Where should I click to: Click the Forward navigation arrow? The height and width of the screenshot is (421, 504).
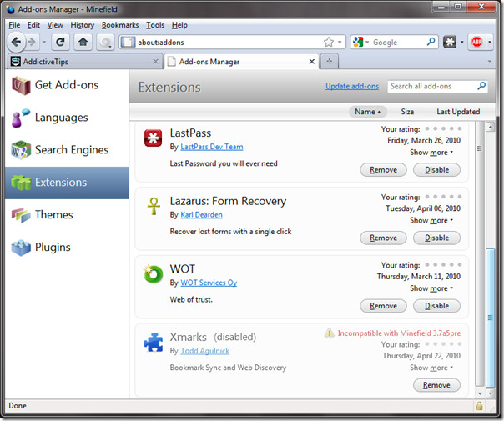32,42
